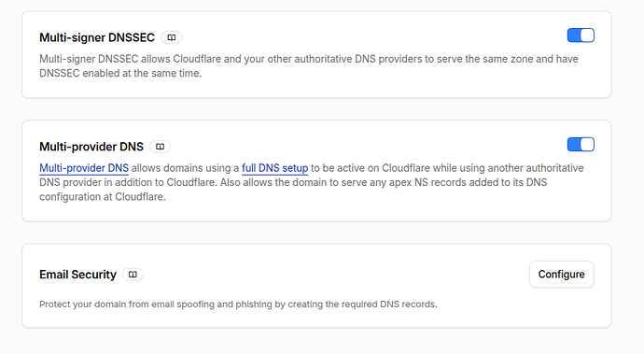
Task: Click the line starting 'DNS provider in addition to Cloudflare'
Action: point(293,182)
